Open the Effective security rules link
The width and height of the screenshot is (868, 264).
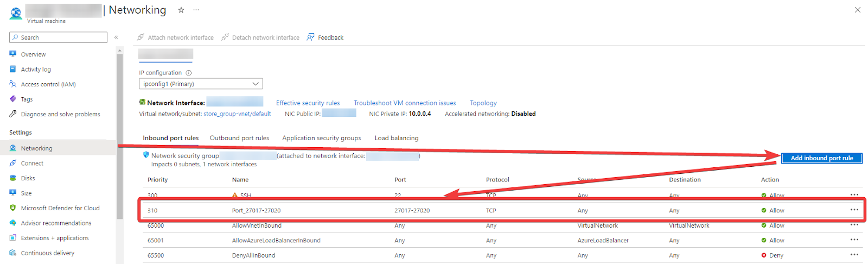click(x=308, y=103)
